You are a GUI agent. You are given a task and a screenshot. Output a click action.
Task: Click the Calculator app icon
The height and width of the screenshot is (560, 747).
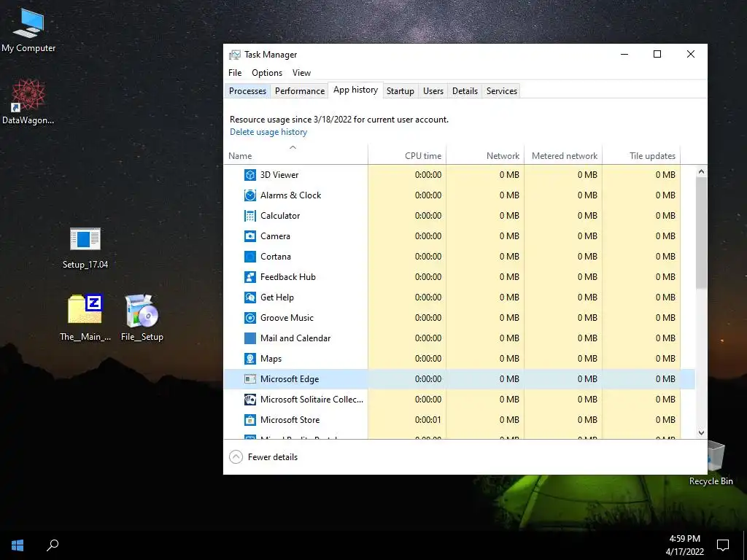point(250,216)
